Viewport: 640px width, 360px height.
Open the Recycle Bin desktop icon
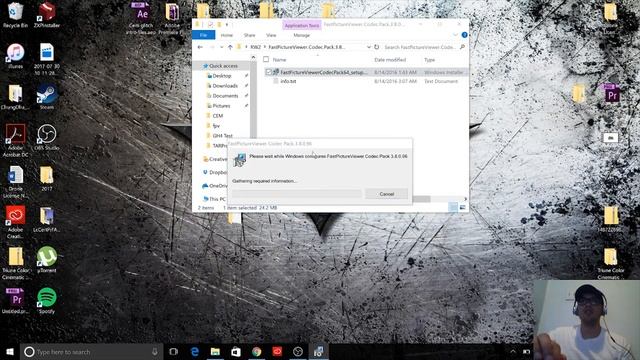click(x=15, y=14)
